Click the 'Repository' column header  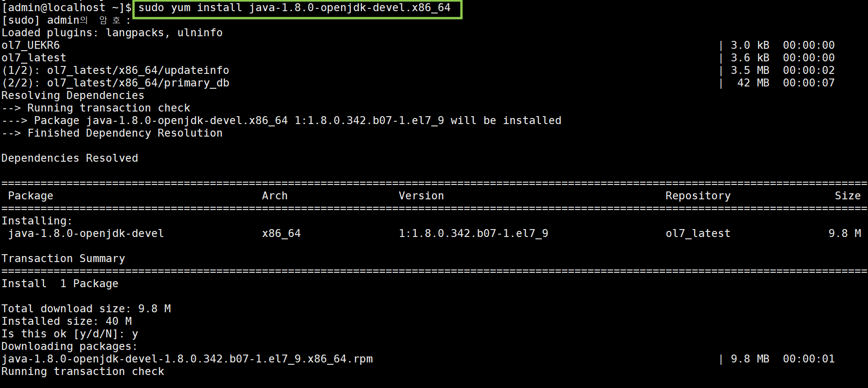pyautogui.click(x=698, y=196)
